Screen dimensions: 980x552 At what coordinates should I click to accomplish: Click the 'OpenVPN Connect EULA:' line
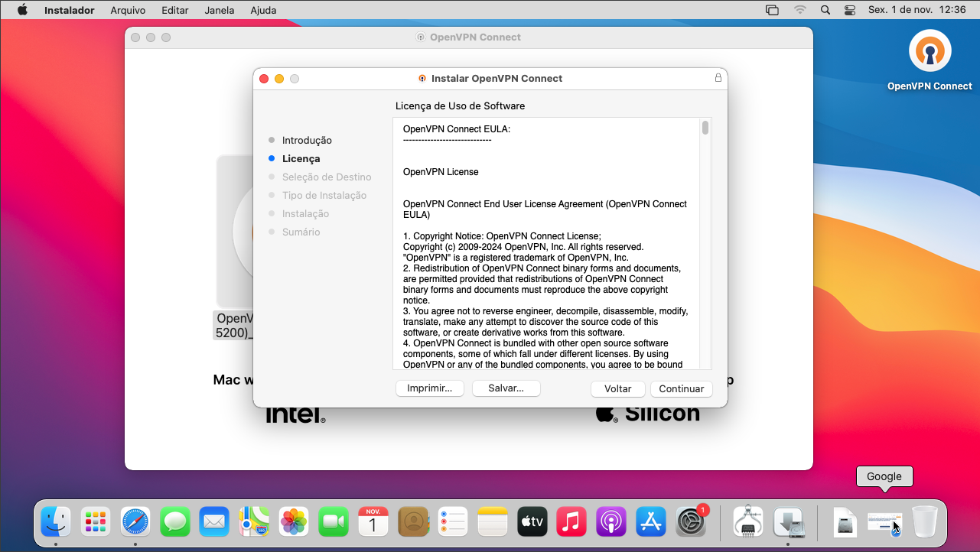click(457, 129)
